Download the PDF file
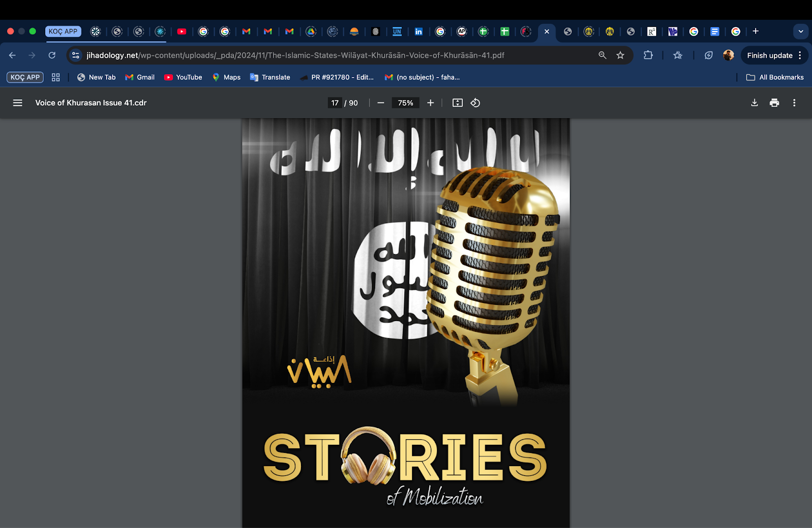 point(754,103)
